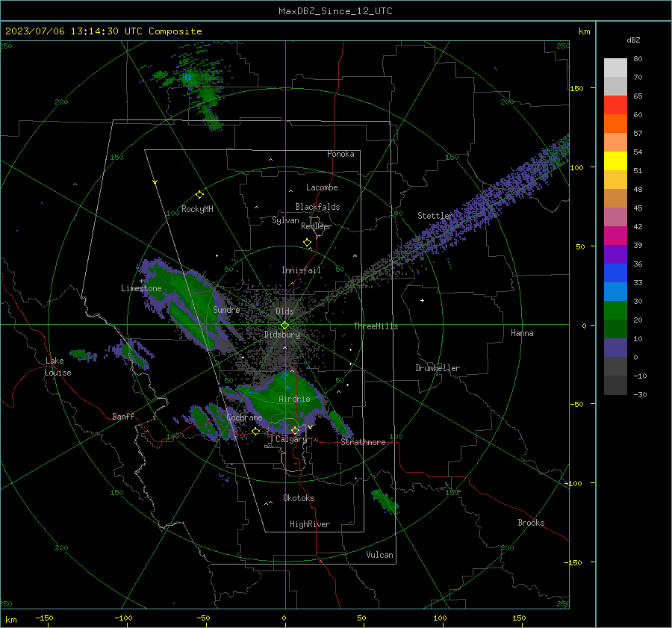Click the Sundre town label
The image size is (672, 628).
tap(226, 309)
